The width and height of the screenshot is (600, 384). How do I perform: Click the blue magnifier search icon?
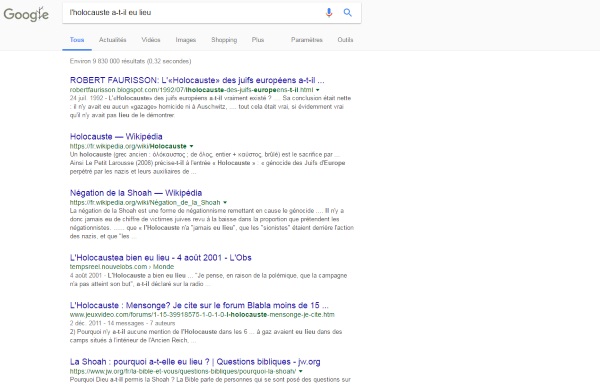click(347, 13)
